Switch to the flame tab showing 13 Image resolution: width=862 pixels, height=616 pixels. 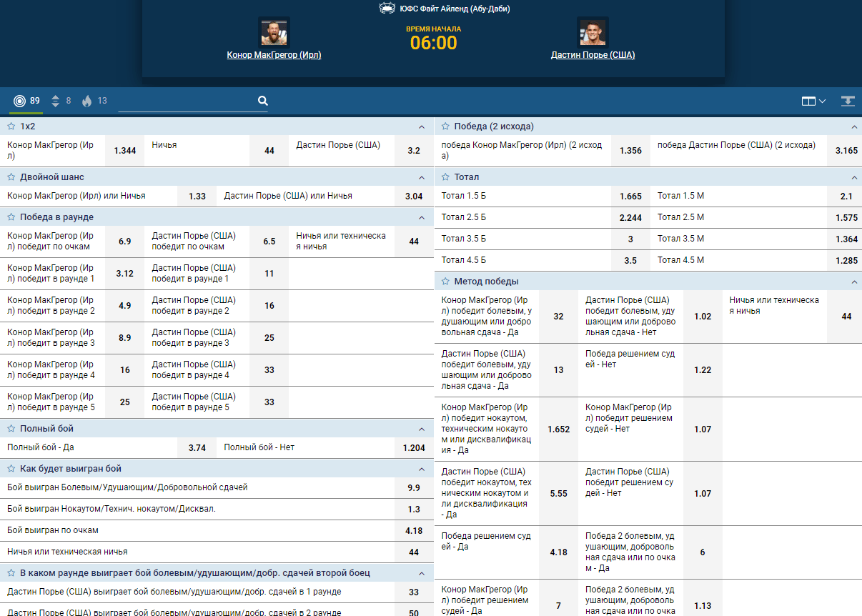pos(94,101)
